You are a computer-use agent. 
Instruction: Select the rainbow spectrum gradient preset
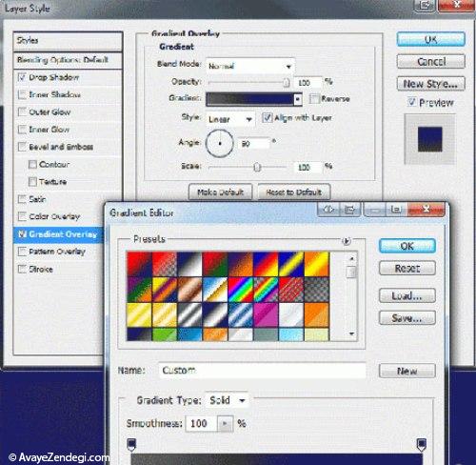(x=241, y=290)
